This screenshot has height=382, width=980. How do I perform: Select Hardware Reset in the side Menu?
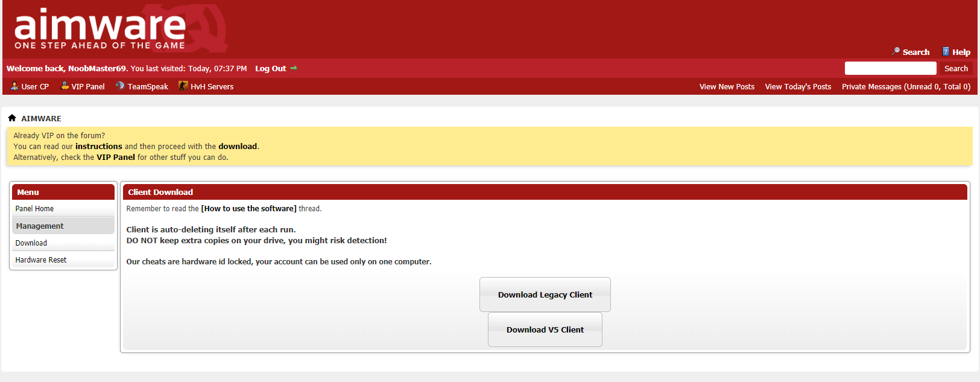click(x=41, y=260)
